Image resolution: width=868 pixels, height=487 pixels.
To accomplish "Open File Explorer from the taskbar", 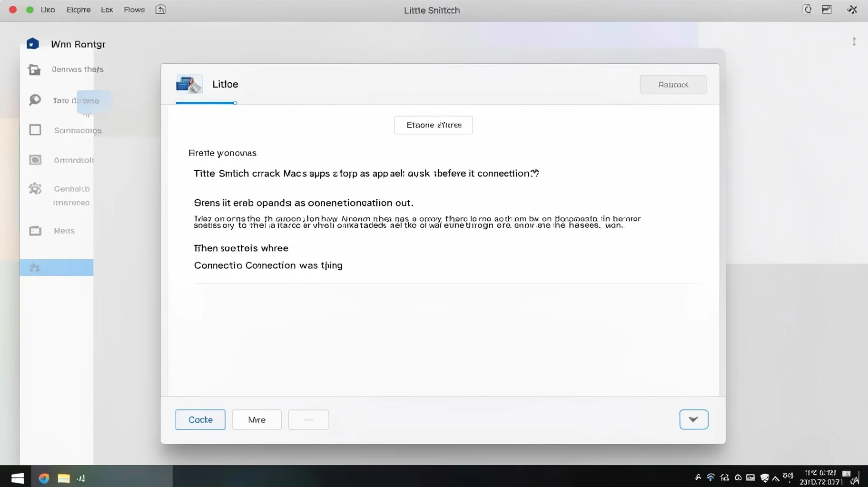I will click(64, 478).
